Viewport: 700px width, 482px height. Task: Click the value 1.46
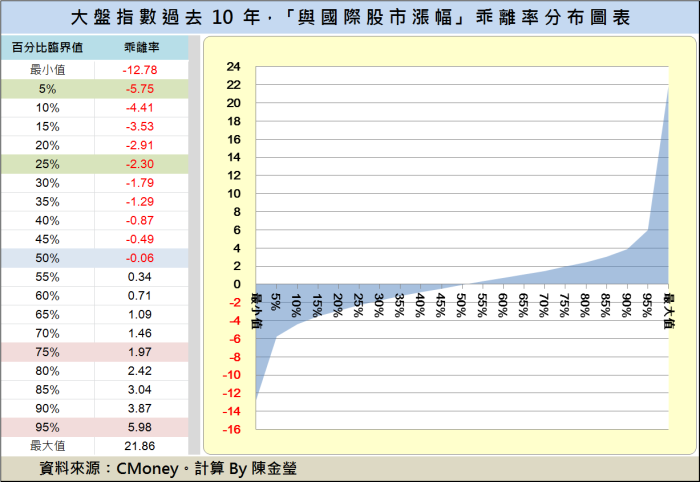[140, 333]
